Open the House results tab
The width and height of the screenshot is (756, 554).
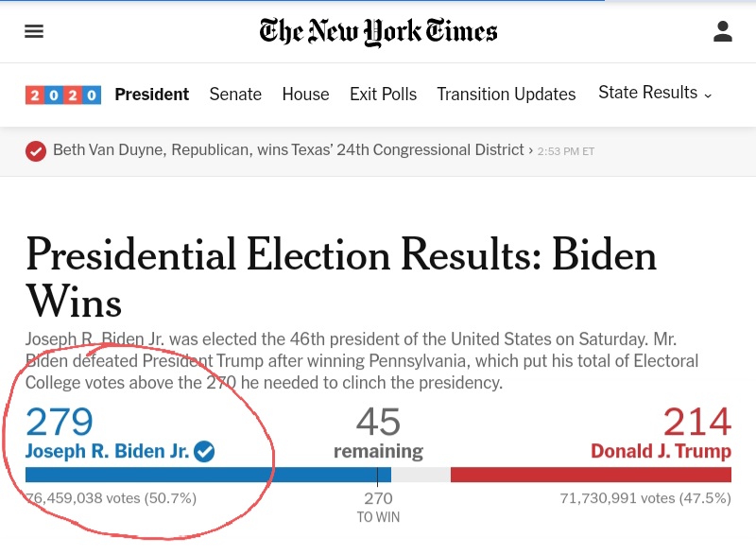(x=305, y=95)
